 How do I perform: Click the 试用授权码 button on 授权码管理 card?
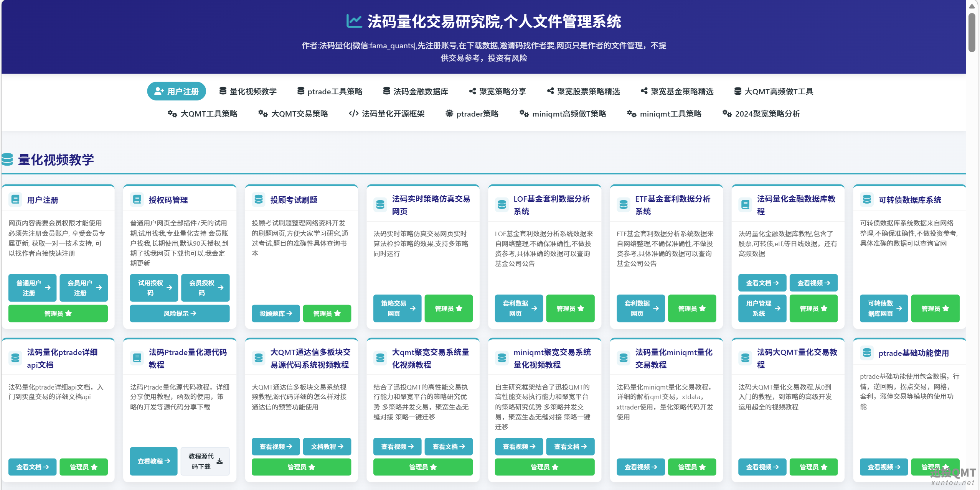[153, 288]
